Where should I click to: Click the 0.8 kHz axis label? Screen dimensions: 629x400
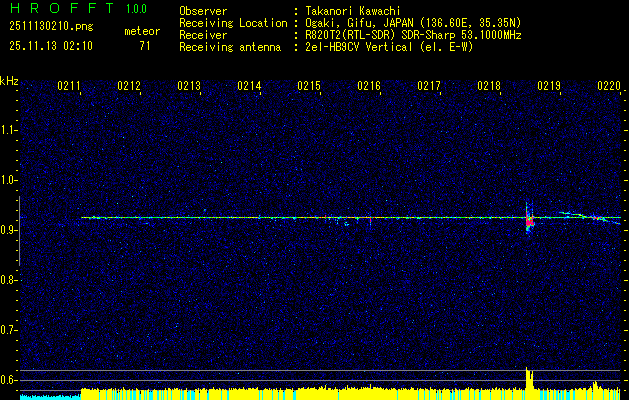(8, 280)
